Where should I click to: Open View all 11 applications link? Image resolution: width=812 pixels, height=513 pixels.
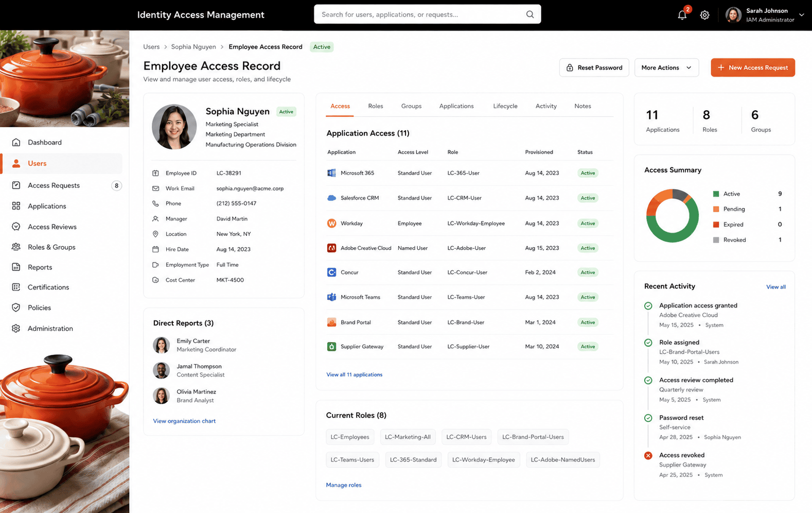(x=354, y=374)
